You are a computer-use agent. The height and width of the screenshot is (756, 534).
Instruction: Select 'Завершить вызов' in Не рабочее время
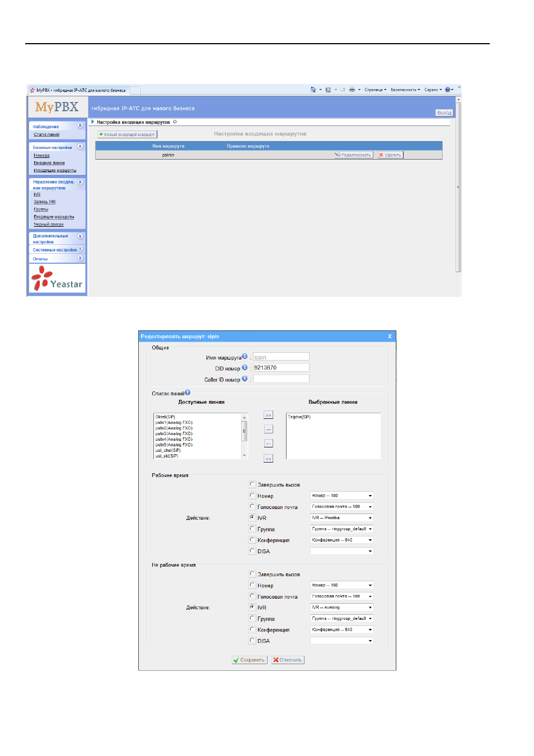coord(252,574)
